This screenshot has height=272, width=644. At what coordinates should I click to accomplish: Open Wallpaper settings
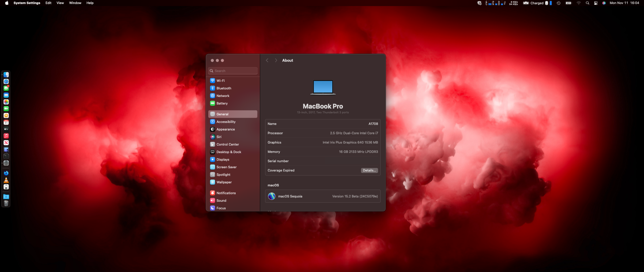[x=233, y=182]
